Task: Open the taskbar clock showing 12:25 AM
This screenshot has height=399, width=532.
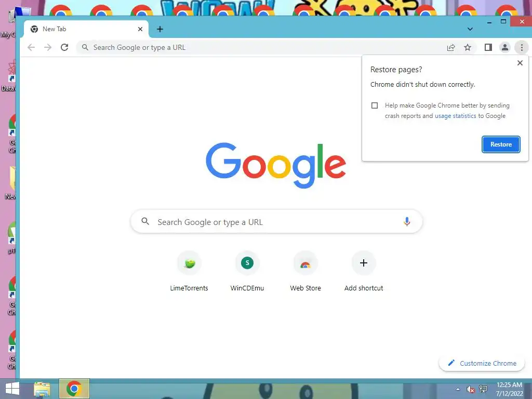Action: click(x=509, y=389)
